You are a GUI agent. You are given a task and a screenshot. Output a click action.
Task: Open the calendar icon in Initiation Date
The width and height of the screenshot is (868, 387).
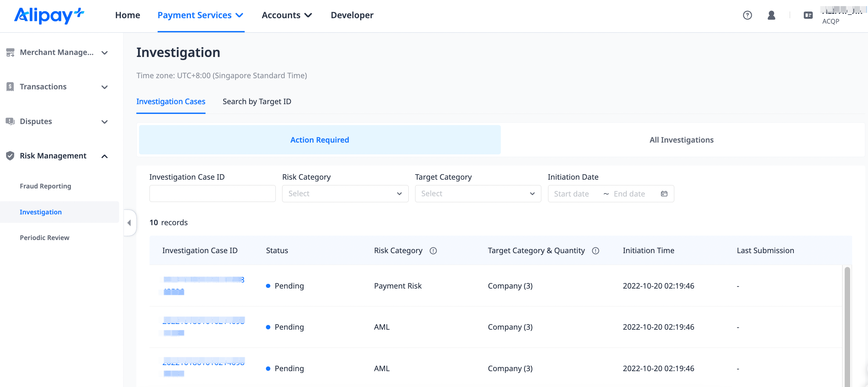(x=664, y=193)
